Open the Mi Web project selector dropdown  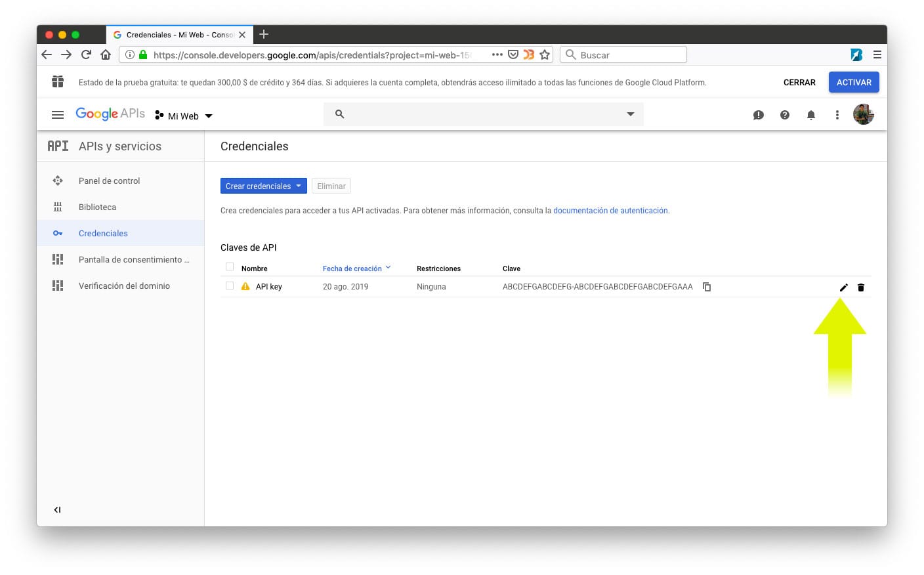tap(184, 116)
